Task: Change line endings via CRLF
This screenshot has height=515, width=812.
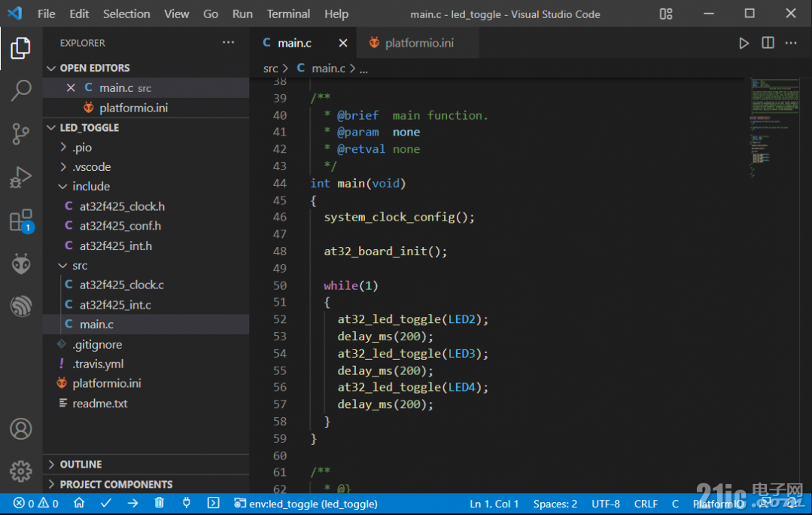Action: (x=646, y=503)
